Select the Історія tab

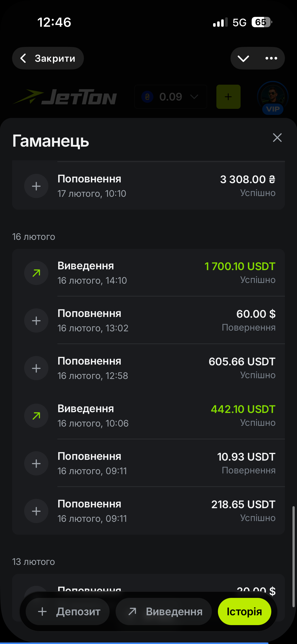(x=244, y=611)
